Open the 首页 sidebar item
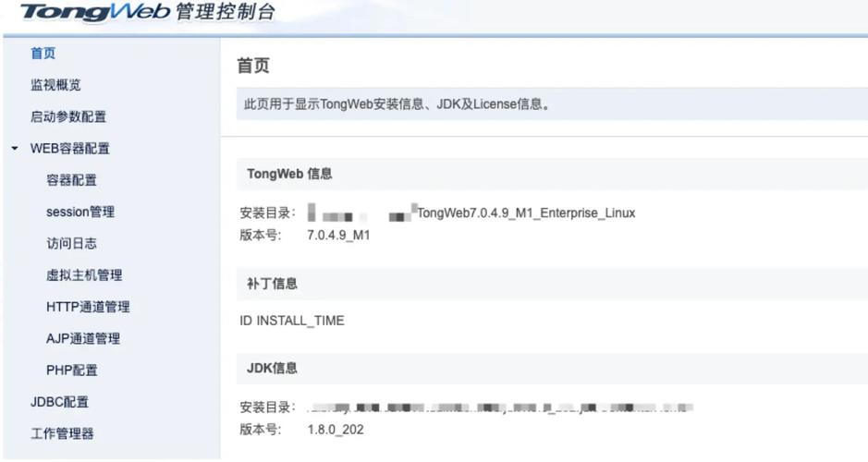 pos(43,53)
